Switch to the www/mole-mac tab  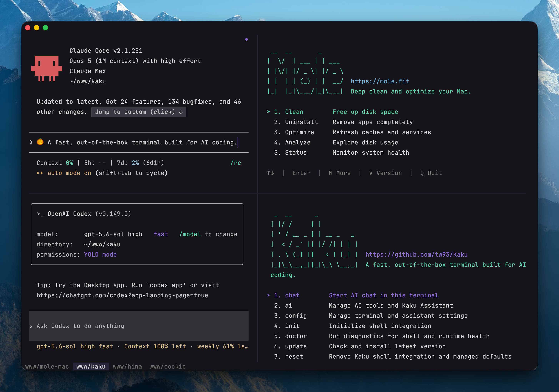coord(47,366)
